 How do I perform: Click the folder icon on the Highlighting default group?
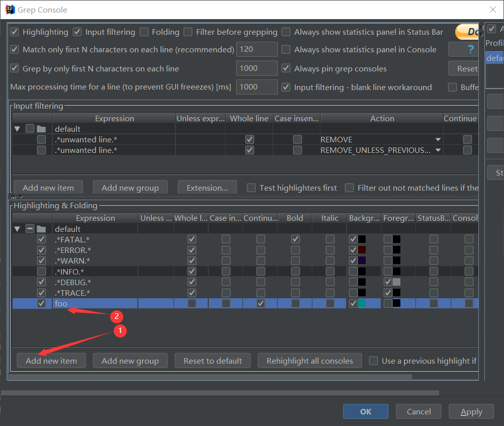click(41, 229)
